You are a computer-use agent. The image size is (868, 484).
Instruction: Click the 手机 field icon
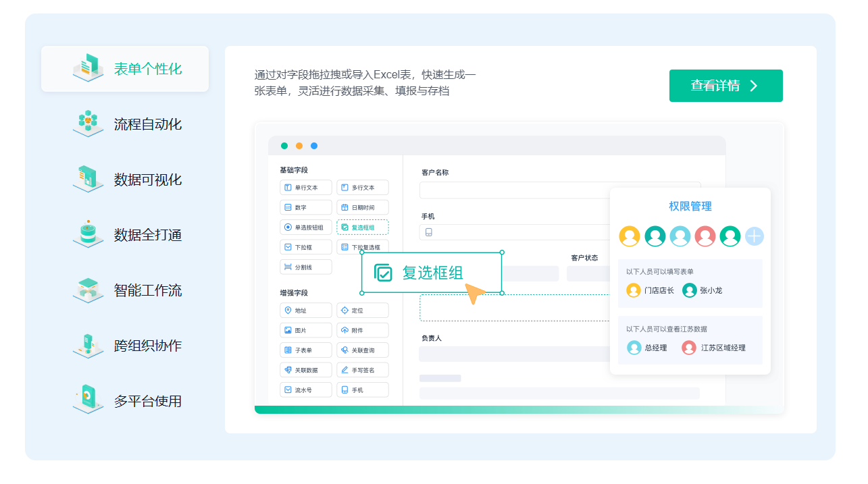[363, 389]
